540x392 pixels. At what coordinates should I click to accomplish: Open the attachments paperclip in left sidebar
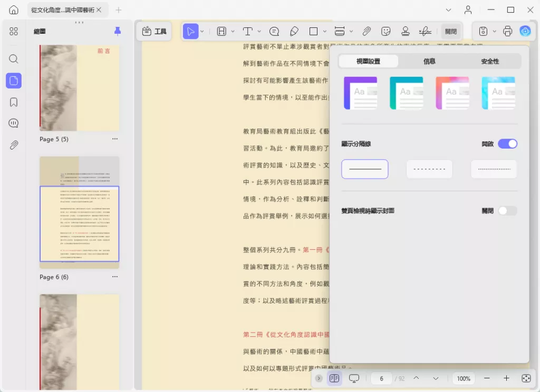coord(14,145)
